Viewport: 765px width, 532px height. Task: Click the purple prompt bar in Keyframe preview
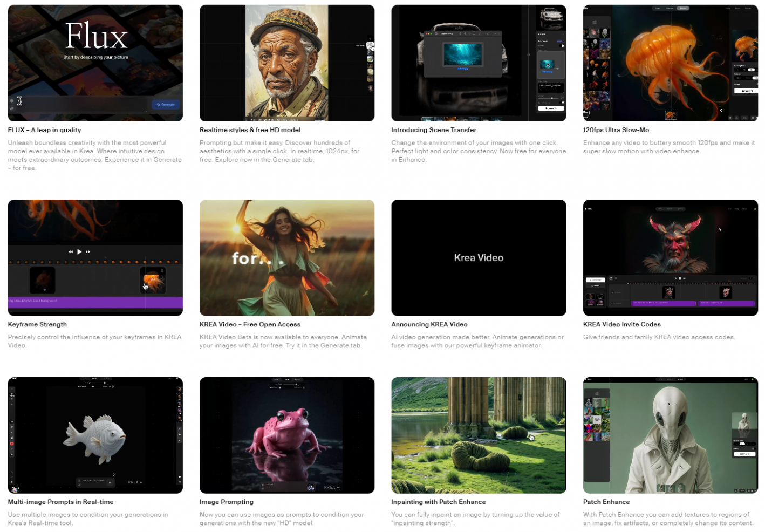click(95, 302)
